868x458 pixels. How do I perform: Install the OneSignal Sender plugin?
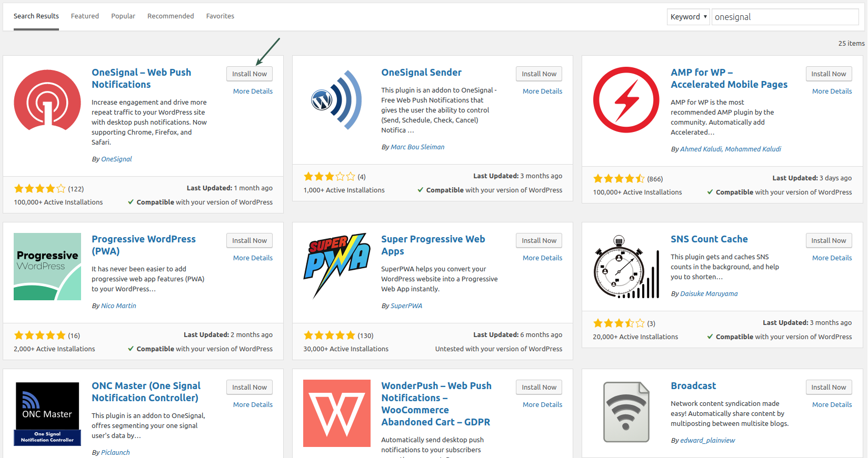point(539,74)
